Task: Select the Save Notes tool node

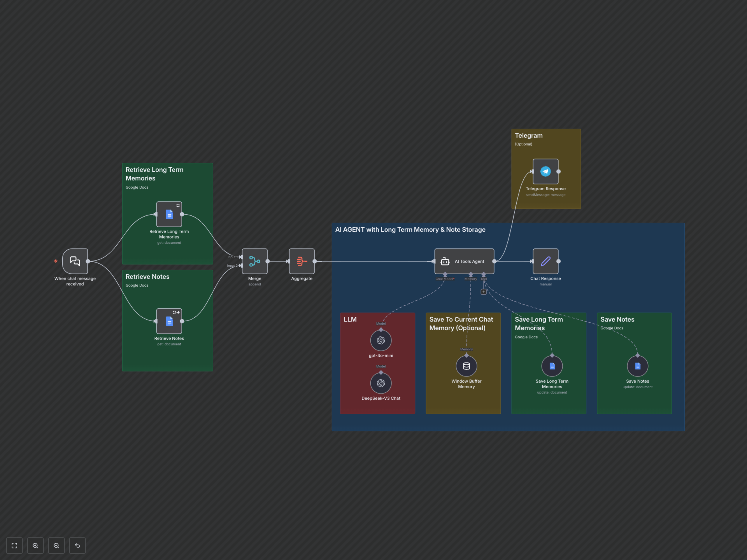Action: point(637,366)
